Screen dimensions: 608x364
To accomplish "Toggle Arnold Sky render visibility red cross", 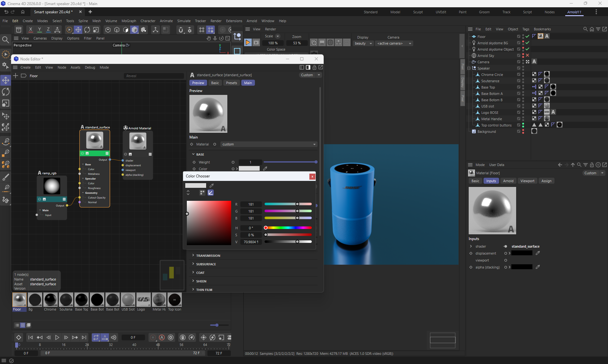I will [527, 55].
